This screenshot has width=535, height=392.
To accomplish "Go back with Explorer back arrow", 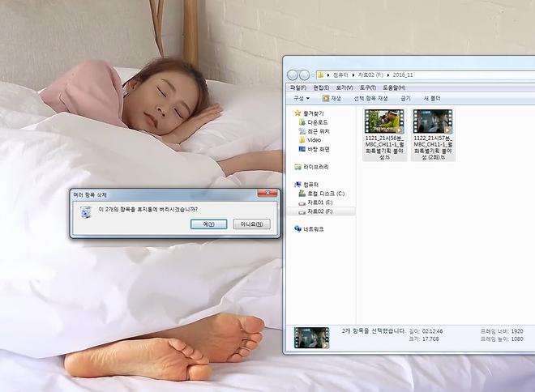I will (x=293, y=75).
